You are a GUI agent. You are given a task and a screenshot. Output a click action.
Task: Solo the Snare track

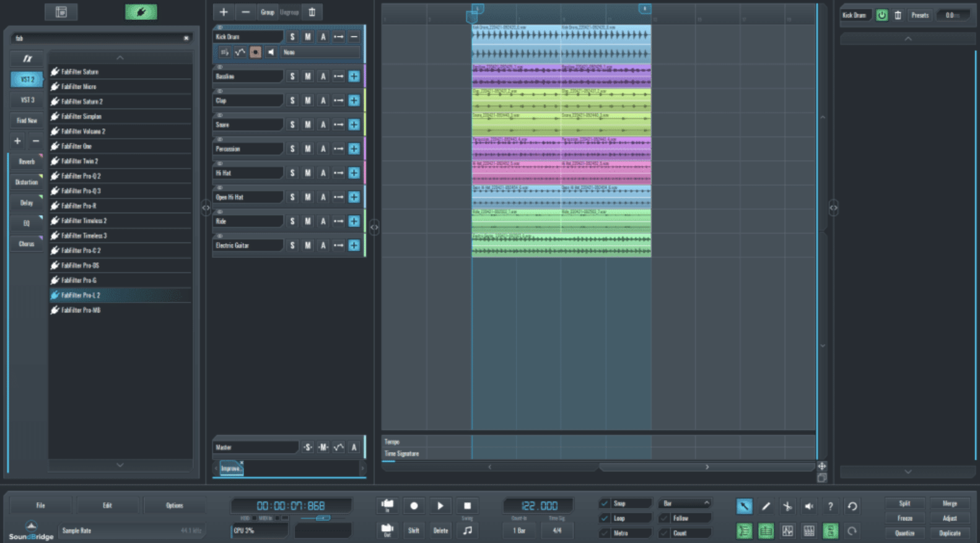[x=292, y=125]
